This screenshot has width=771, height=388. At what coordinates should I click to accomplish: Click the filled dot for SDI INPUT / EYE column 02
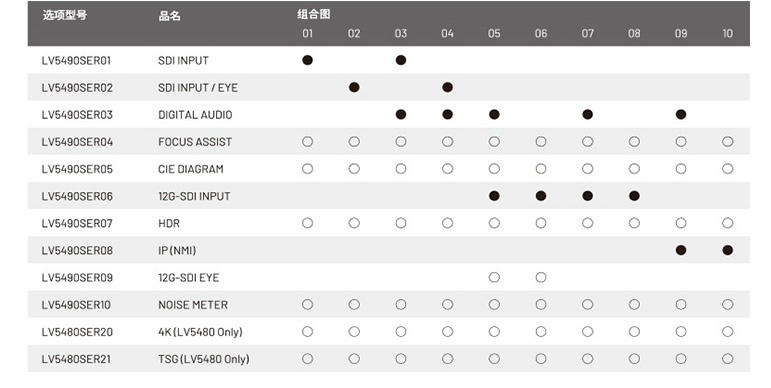click(x=354, y=87)
